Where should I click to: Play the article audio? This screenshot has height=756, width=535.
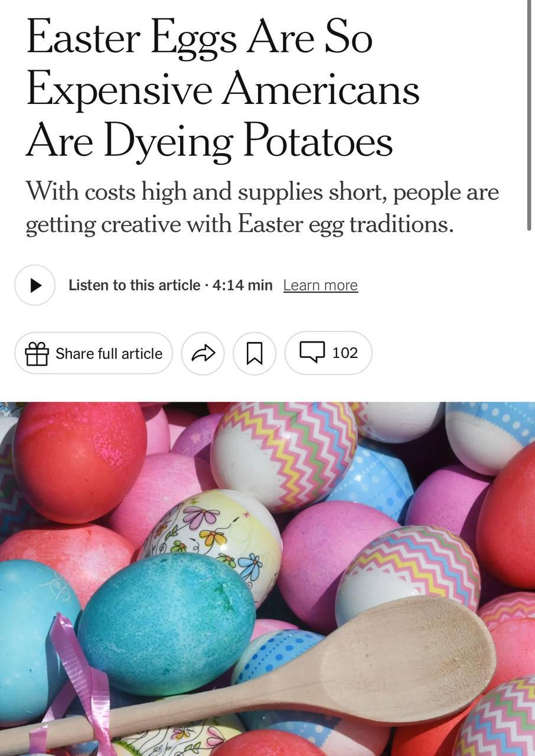coord(35,285)
